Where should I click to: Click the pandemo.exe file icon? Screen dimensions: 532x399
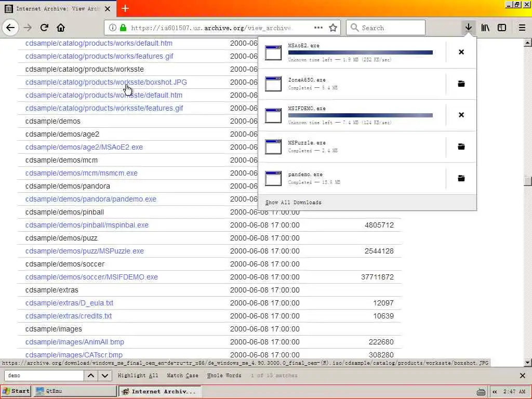[273, 178]
